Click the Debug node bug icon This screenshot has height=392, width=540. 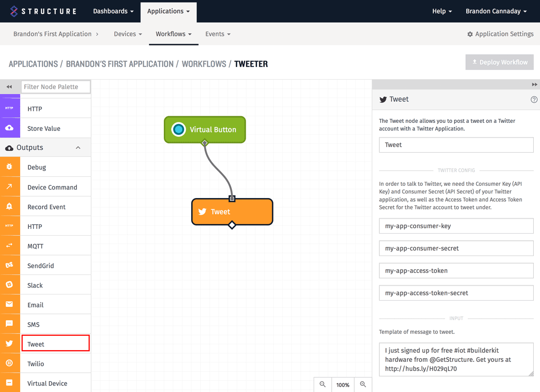click(x=9, y=167)
